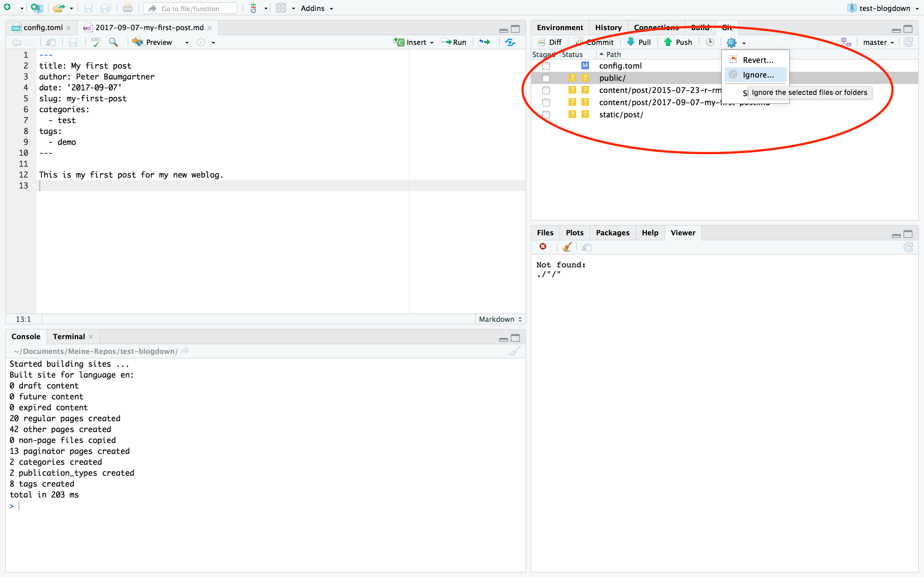Click the Go to file/function field

coord(190,8)
